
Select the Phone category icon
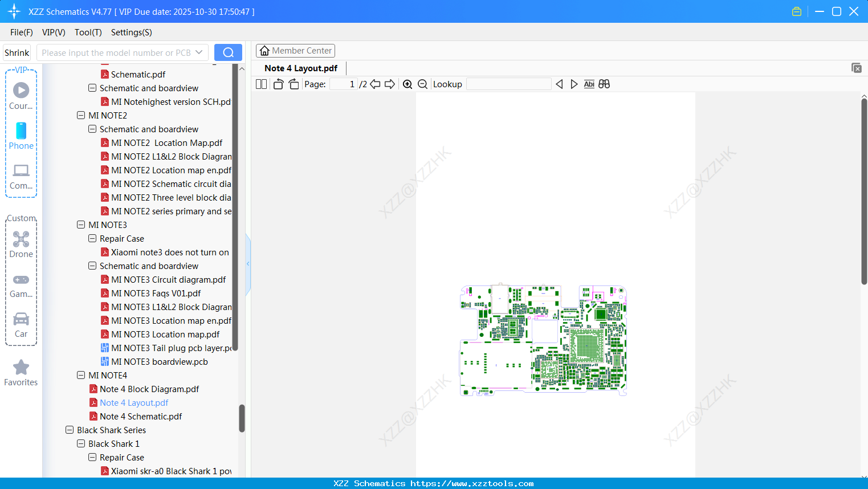[x=21, y=136]
